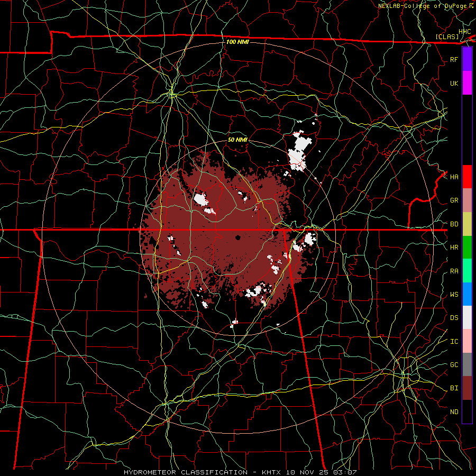Click the 50 NMI range ring label
The image size is (476, 476).
tap(237, 140)
